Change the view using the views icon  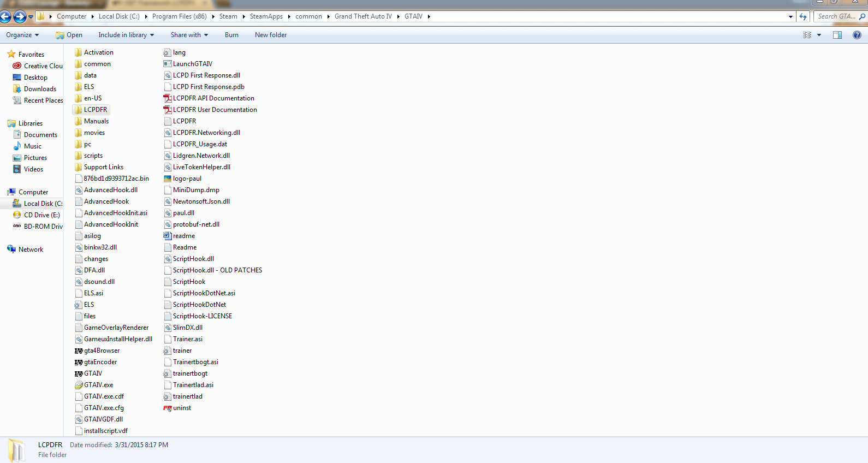point(807,35)
